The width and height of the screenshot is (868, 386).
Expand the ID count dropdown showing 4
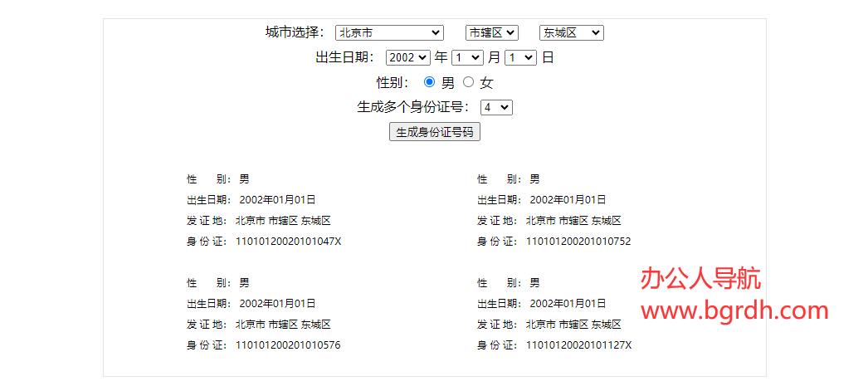pos(496,107)
